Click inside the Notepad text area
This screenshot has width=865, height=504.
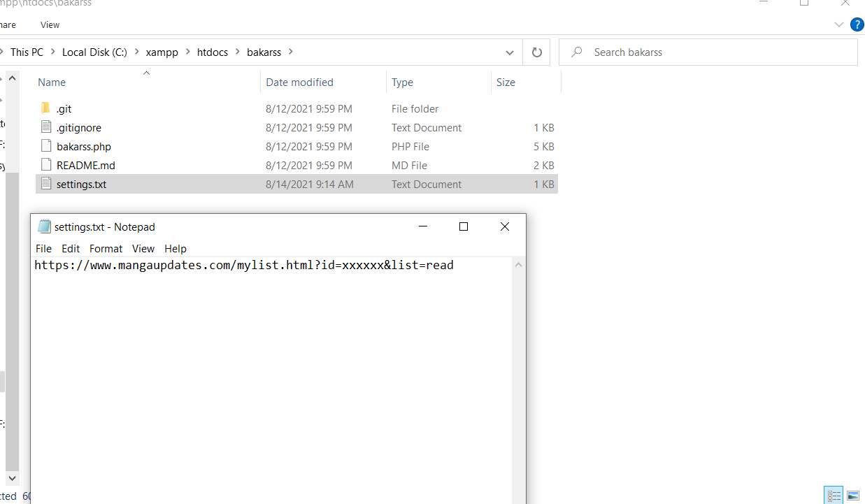[271, 381]
